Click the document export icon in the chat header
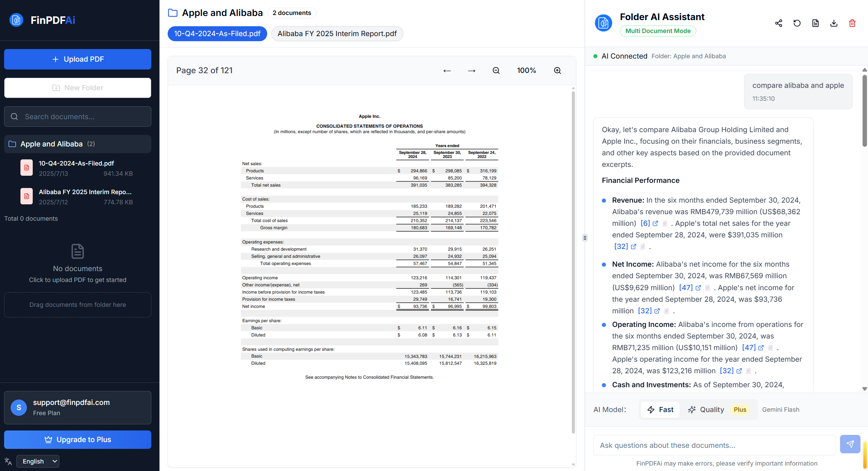Viewport: 868px width, 471px height. tap(816, 23)
